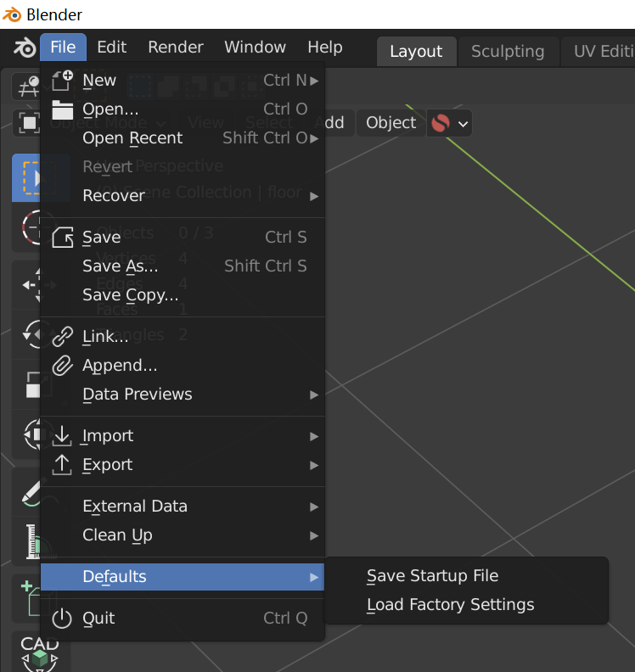Open the Window menu
The height and width of the screenshot is (672, 635).
tap(256, 48)
